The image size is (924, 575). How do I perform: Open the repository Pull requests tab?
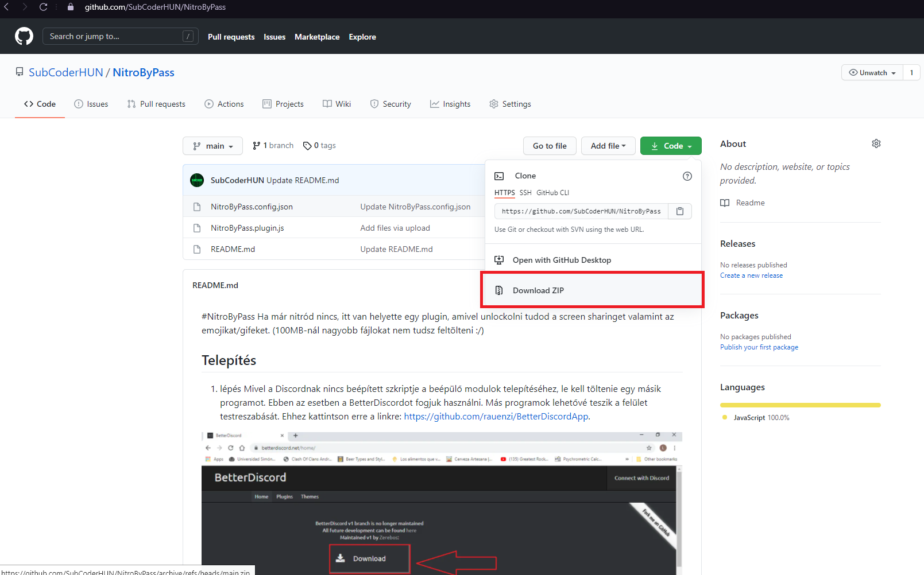(156, 104)
